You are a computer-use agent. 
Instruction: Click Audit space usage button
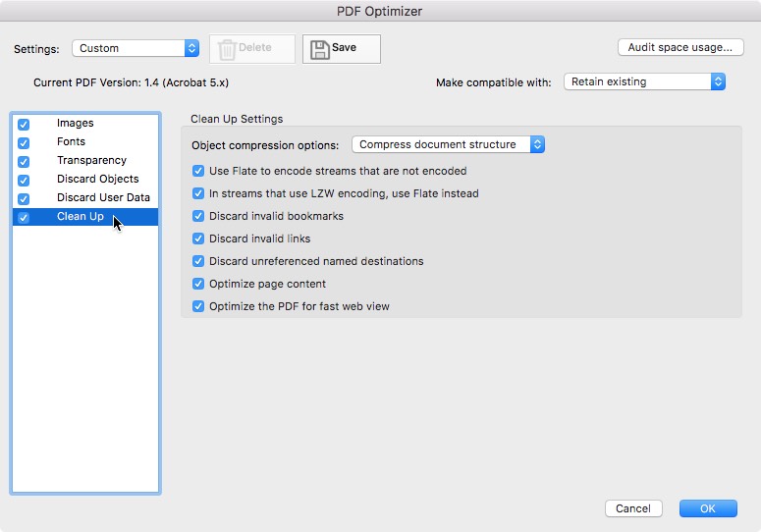(x=680, y=47)
